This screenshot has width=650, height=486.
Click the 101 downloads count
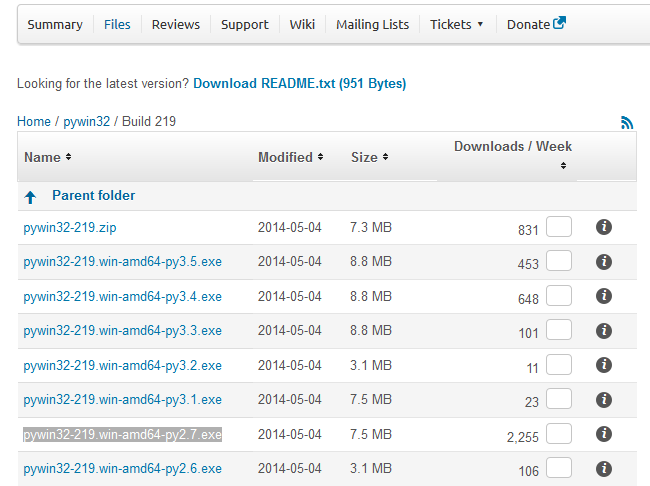tap(529, 333)
